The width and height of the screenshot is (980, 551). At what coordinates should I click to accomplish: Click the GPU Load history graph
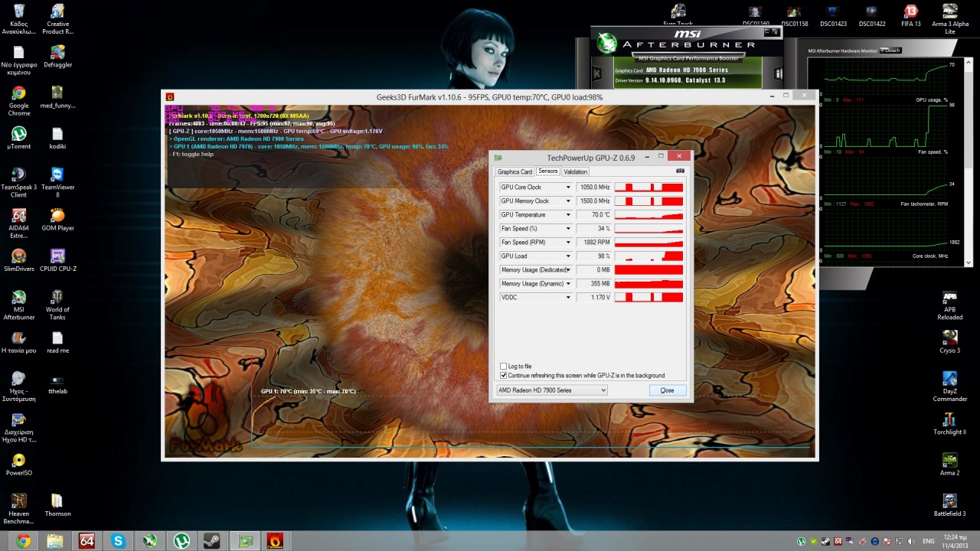[648, 256]
